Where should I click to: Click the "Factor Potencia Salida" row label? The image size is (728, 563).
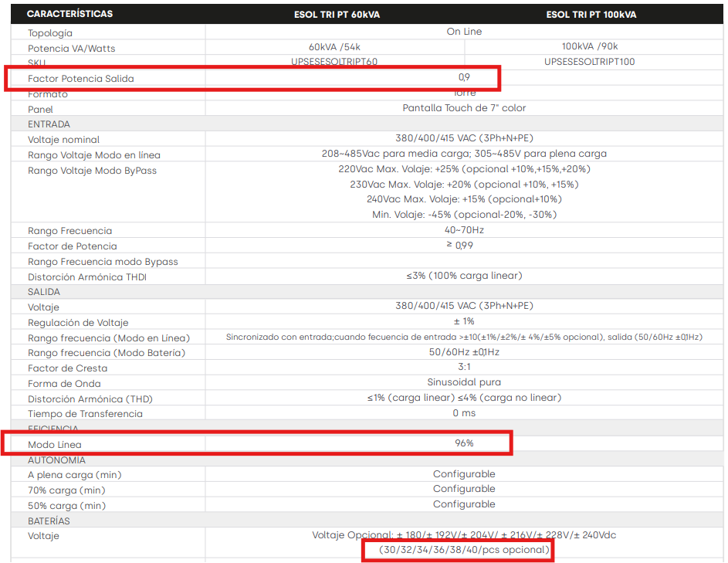pyautogui.click(x=81, y=79)
